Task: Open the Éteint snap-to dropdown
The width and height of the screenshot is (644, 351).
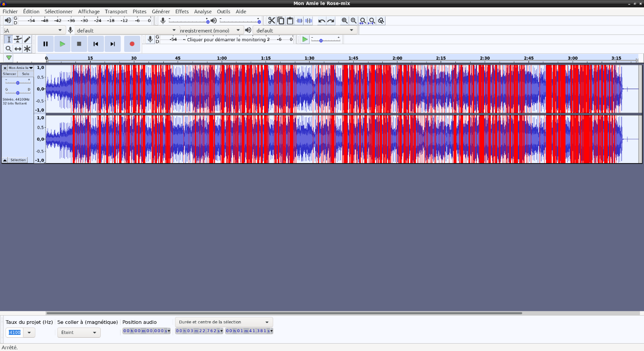Action: [79, 333]
